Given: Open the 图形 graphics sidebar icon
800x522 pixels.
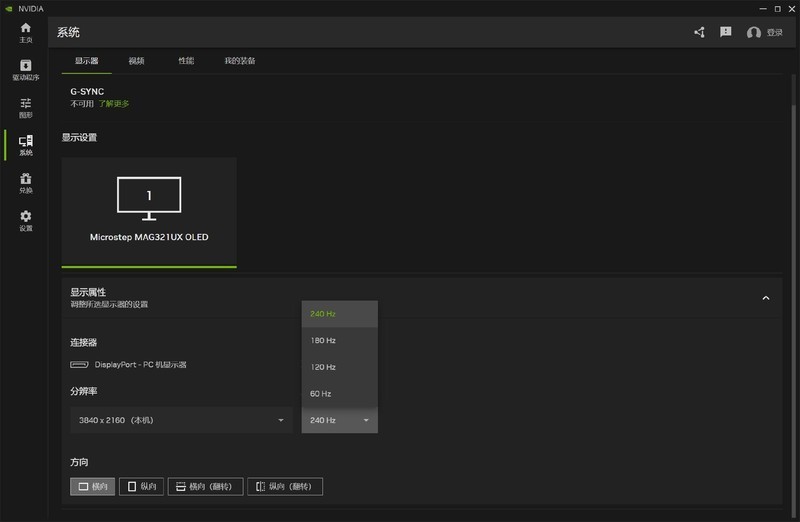Looking at the screenshot, I should click(x=26, y=108).
